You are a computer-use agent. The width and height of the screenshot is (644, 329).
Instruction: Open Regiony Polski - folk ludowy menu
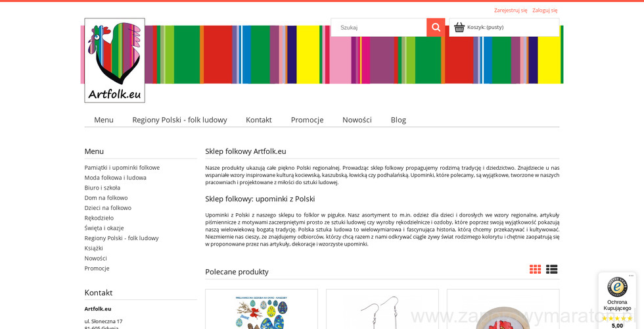[x=179, y=120]
